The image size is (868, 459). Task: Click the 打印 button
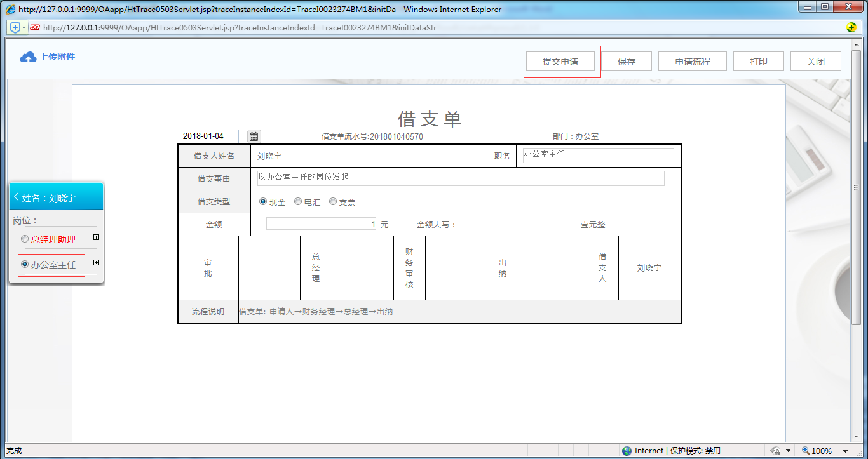(758, 61)
